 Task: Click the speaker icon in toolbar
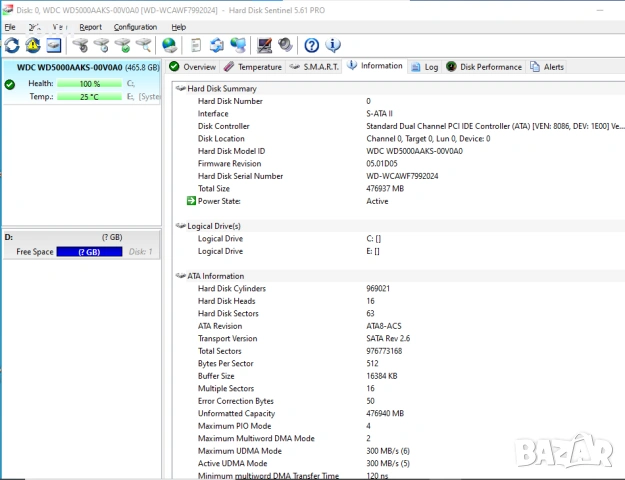[x=286, y=45]
